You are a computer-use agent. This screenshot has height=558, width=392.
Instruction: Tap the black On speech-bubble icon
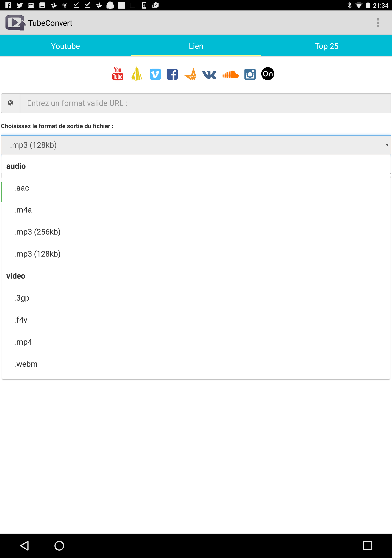268,74
